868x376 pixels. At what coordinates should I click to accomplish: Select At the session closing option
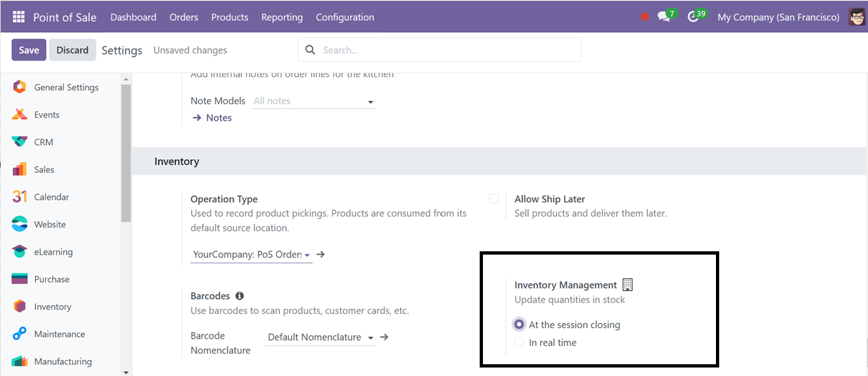pos(519,324)
